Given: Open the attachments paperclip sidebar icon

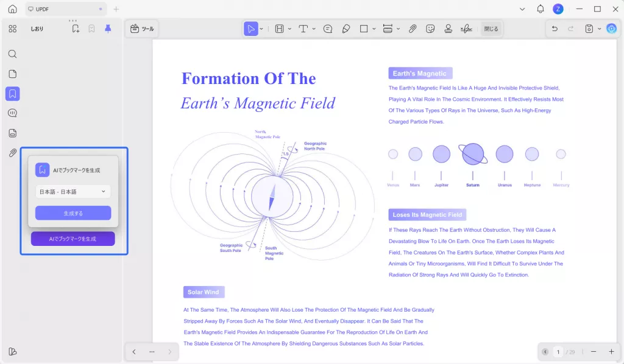Looking at the screenshot, I should point(12,153).
